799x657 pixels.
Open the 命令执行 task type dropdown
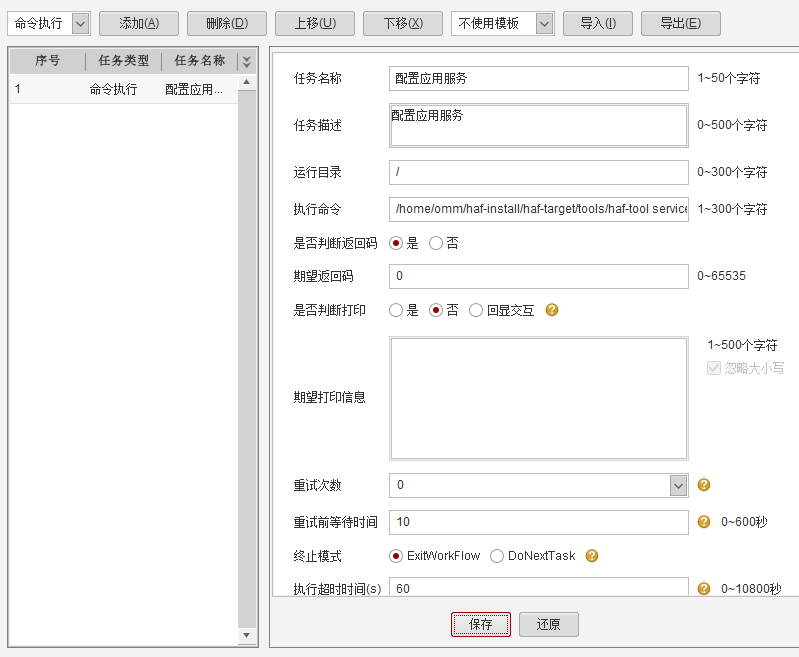click(81, 23)
